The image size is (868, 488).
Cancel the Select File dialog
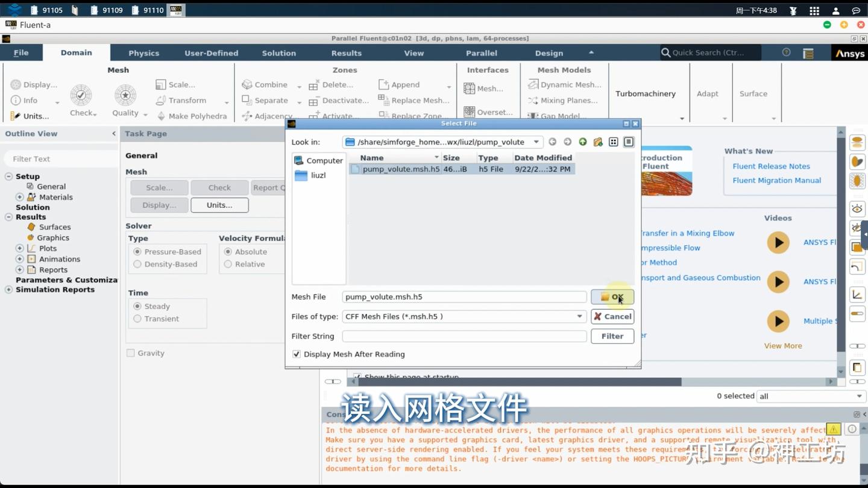tap(612, 316)
